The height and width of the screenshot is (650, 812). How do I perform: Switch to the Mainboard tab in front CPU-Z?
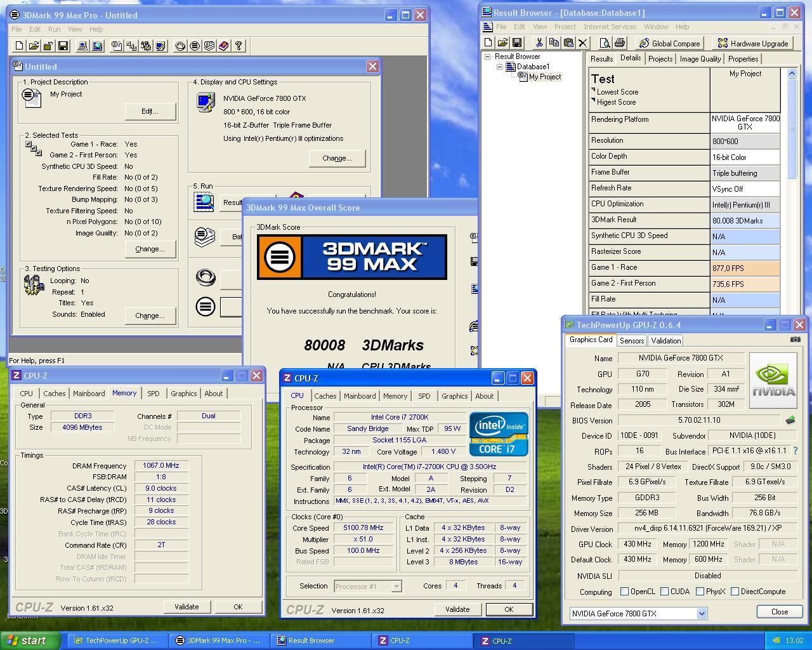point(360,396)
